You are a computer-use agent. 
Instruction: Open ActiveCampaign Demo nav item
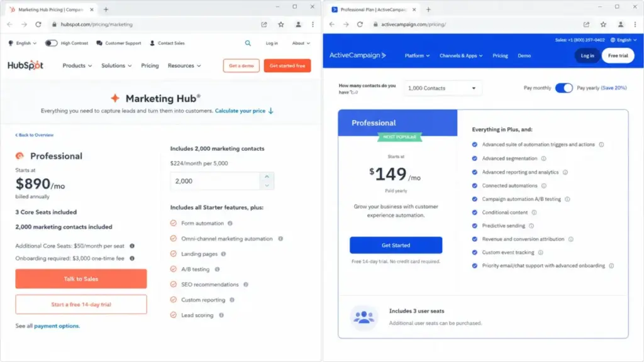click(x=524, y=55)
